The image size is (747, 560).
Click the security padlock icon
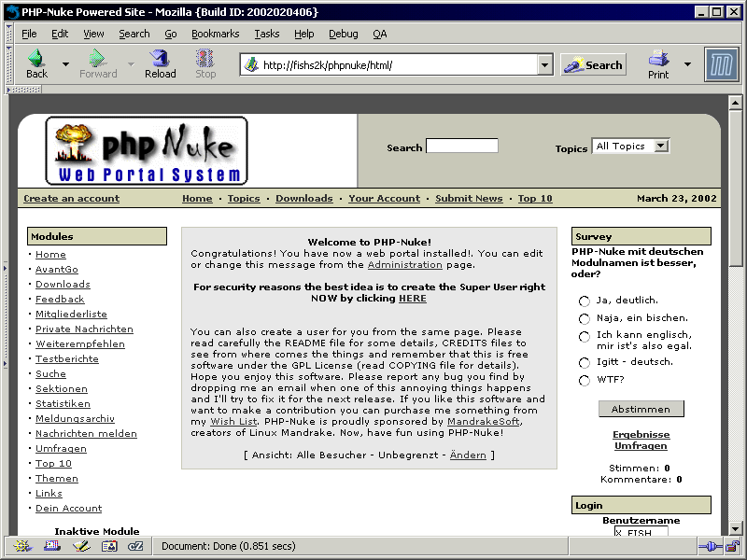point(732,546)
